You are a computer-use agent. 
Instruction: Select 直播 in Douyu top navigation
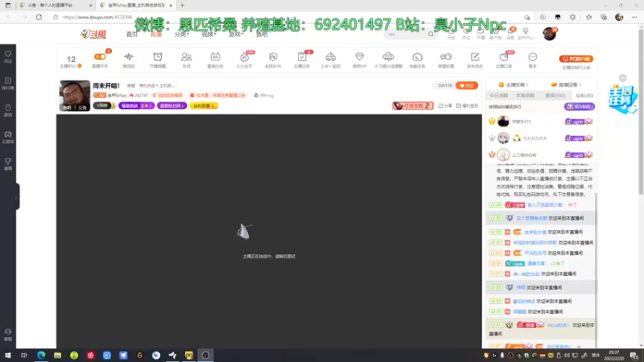click(x=156, y=34)
